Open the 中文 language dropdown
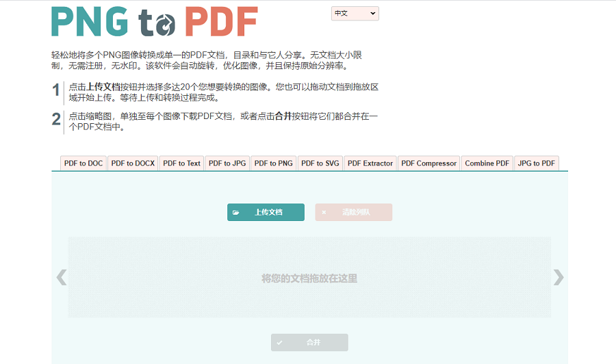The image size is (616, 364). click(x=355, y=14)
